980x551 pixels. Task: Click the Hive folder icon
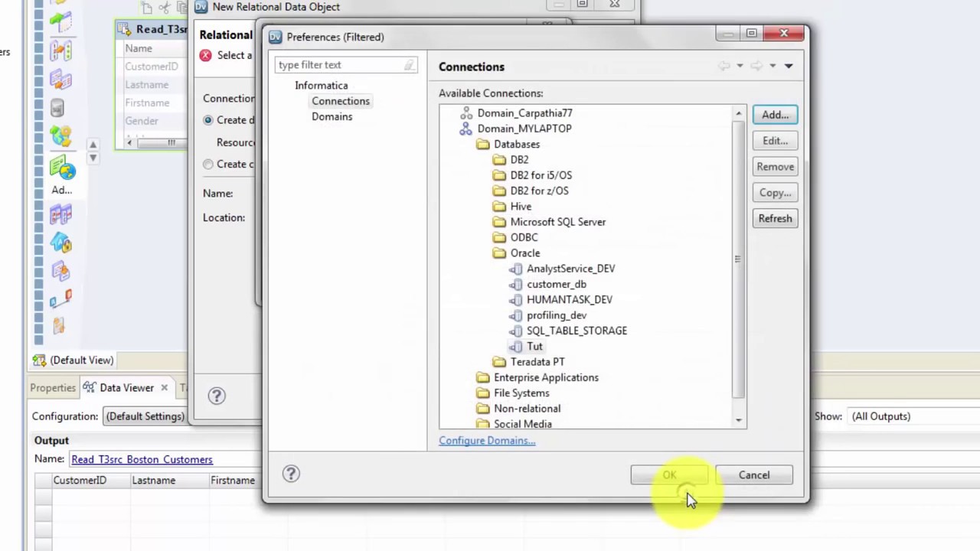(x=499, y=207)
